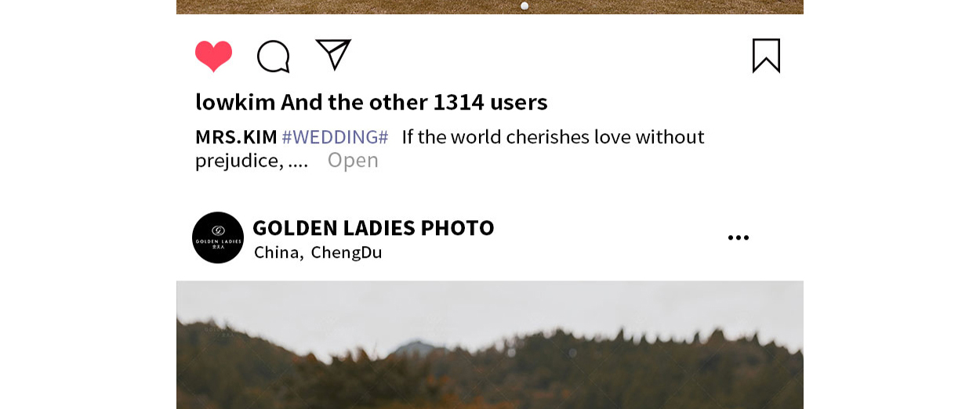Unlike the post via red heart
980x409 pixels.
tap(213, 56)
